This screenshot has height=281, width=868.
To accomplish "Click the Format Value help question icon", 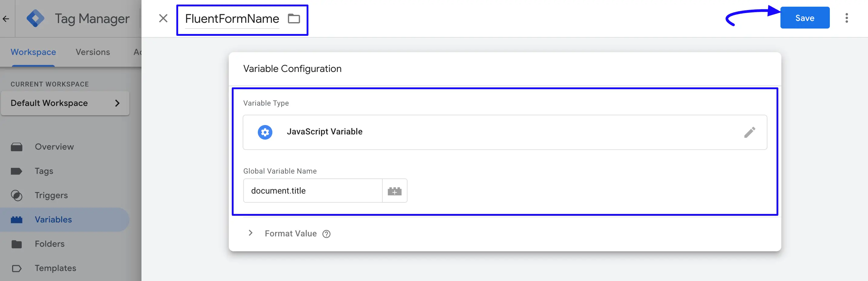I will tap(326, 234).
